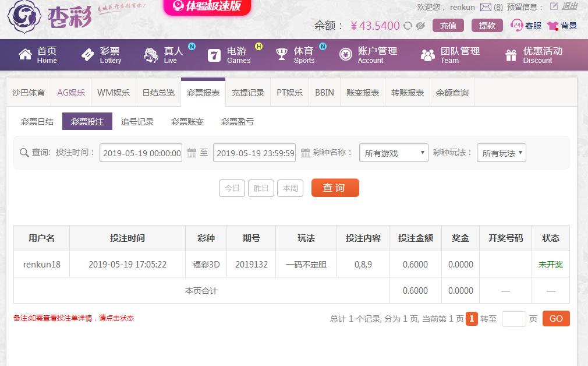Open the 电游 Games menu
The height and width of the screenshot is (366, 588).
point(229,55)
